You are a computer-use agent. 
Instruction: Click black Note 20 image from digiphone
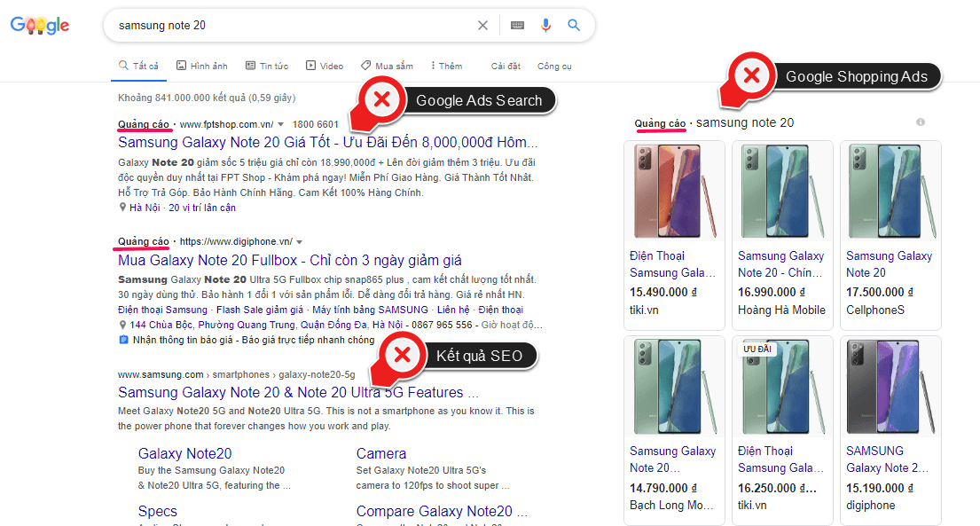coord(890,386)
